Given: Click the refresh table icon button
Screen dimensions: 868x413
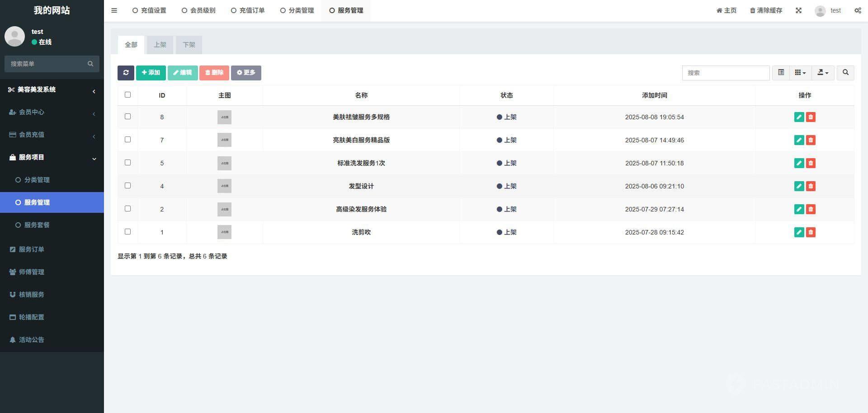Looking at the screenshot, I should (126, 73).
